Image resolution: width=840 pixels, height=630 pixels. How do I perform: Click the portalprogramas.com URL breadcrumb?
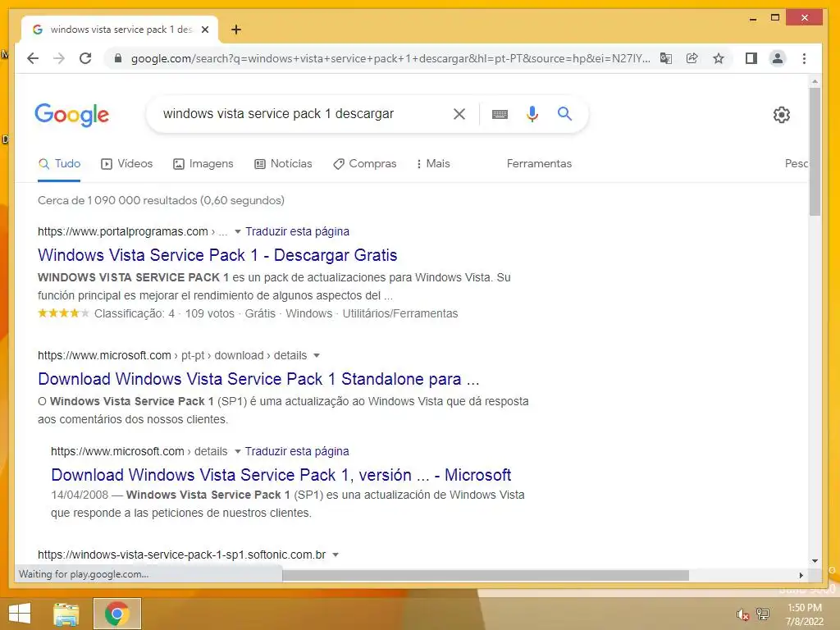[132, 231]
